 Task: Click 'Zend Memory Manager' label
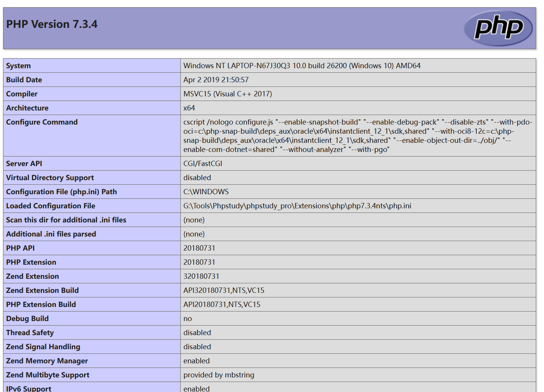[x=47, y=361]
